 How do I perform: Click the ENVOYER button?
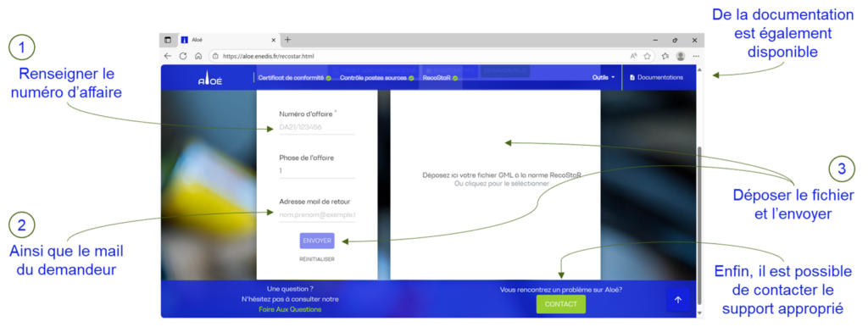317,241
